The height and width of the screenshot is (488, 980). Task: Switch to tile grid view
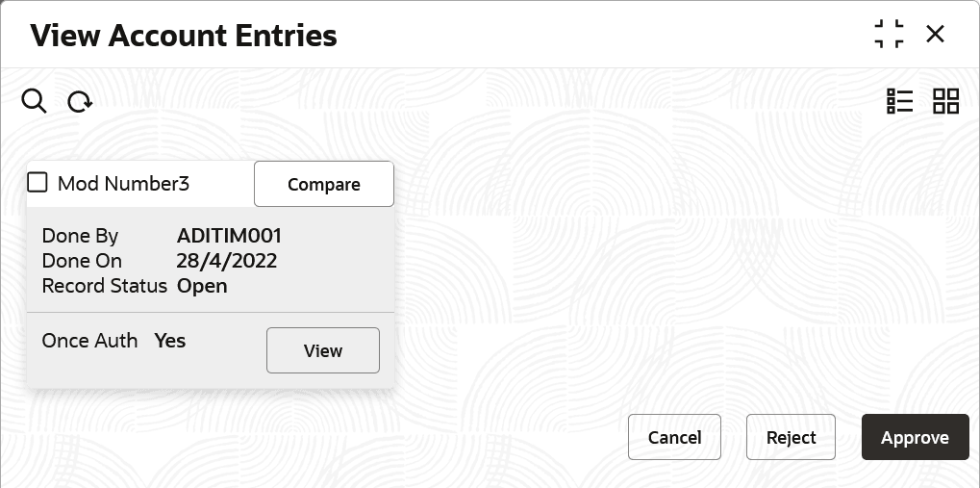(x=946, y=101)
